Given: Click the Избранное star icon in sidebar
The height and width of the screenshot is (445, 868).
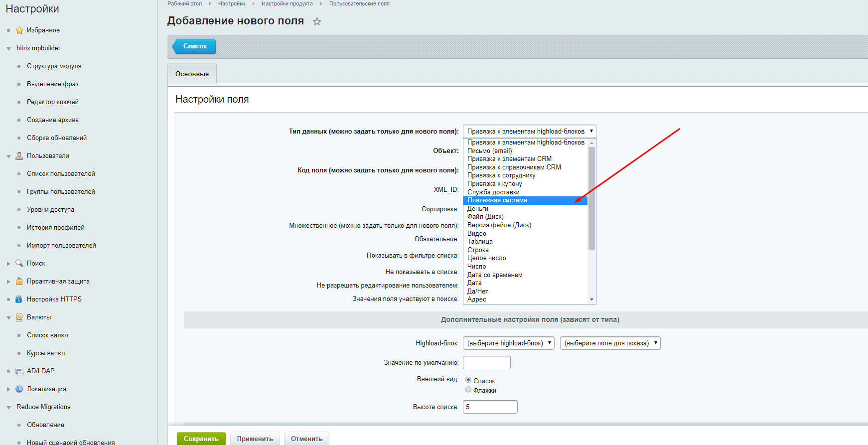Looking at the screenshot, I should [x=19, y=30].
